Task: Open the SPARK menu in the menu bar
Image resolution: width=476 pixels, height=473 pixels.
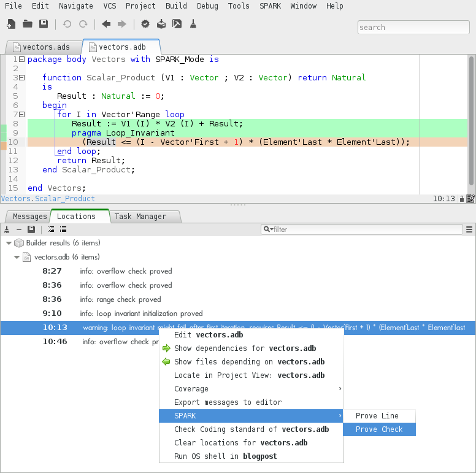Action: [x=270, y=6]
